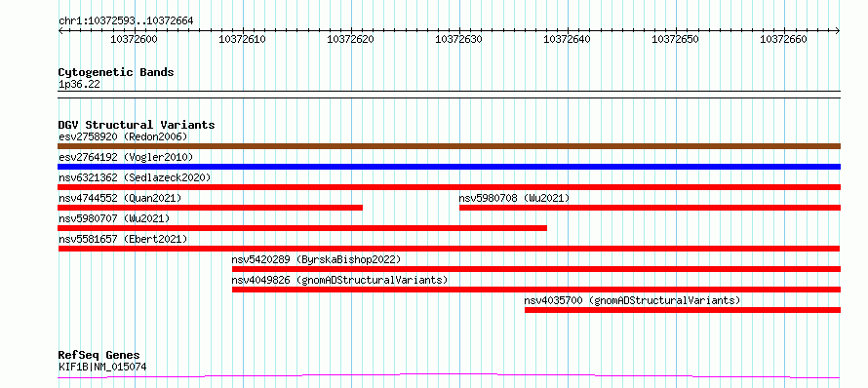Select the nsv4035700 red variant bar
The image size is (868, 388).
pyautogui.click(x=683, y=310)
